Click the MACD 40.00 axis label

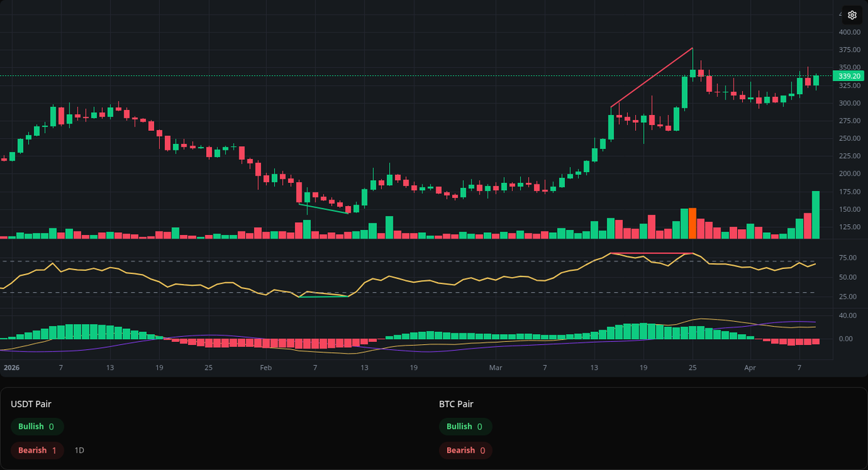click(x=848, y=315)
